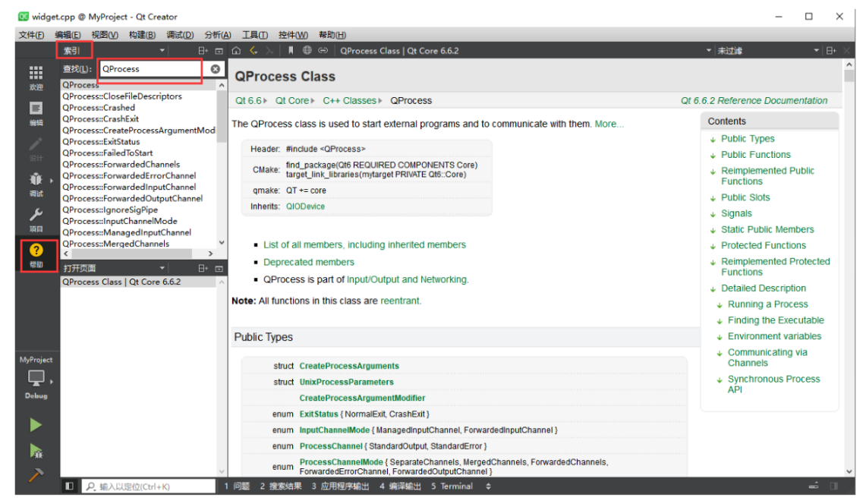Open output pane selector arrows
Viewport: 866px width, 504px height.
pyautogui.click(x=488, y=487)
